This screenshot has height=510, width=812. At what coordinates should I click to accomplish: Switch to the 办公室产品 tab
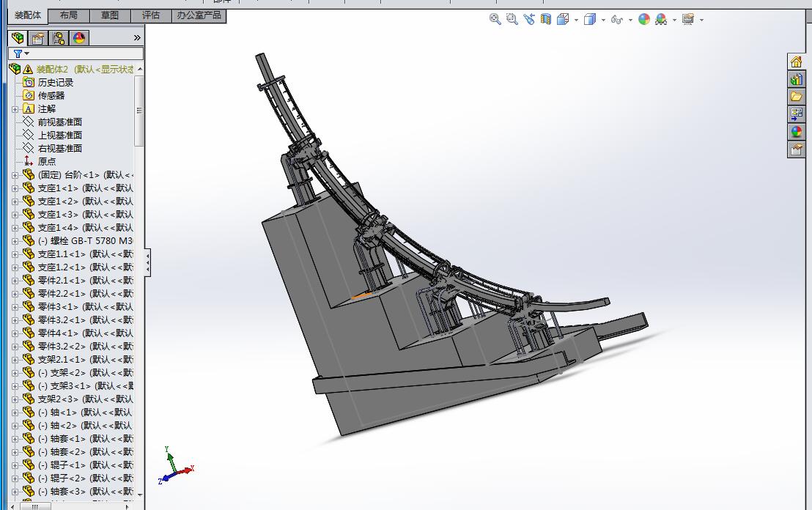[199, 15]
